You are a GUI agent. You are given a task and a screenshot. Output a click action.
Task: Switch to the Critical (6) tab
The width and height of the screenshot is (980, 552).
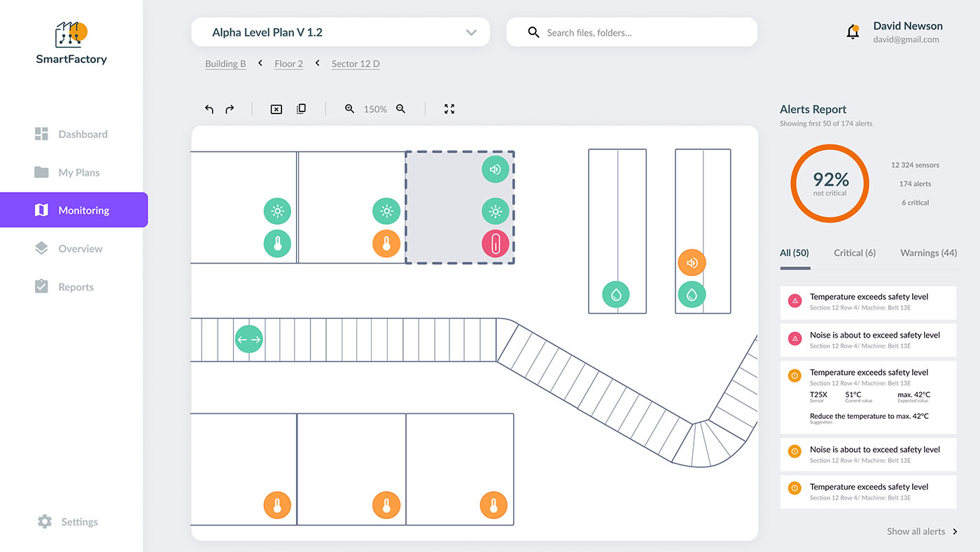855,252
